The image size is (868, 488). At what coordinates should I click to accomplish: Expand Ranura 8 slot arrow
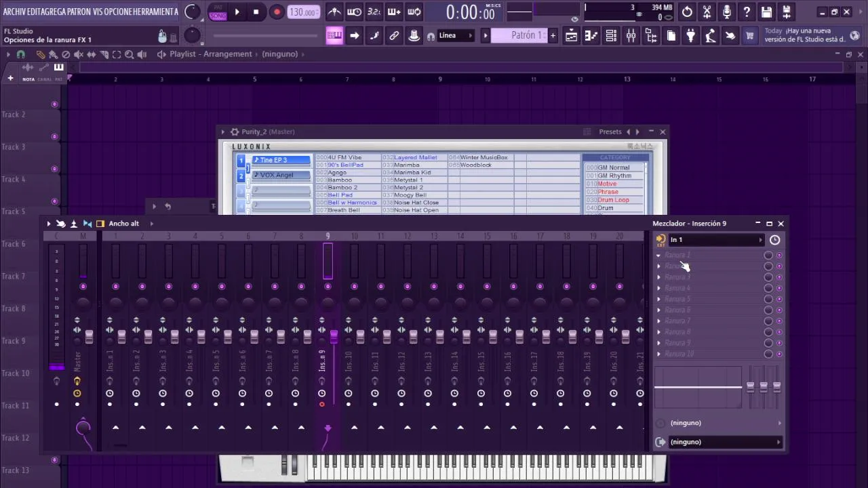(x=658, y=332)
